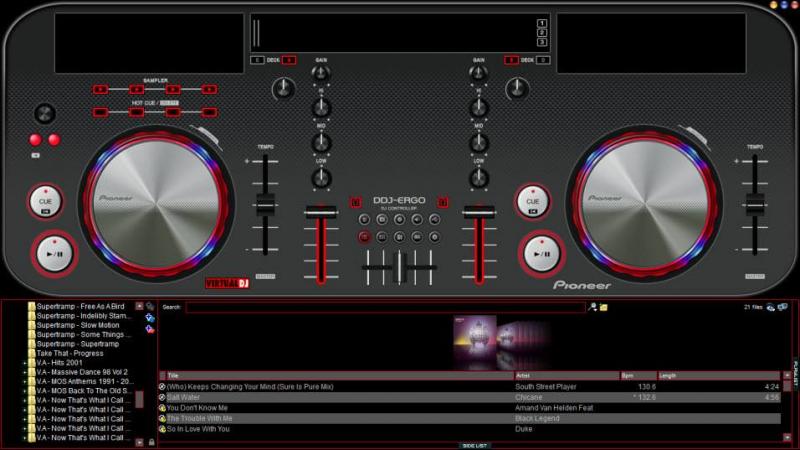The height and width of the screenshot is (450, 800).
Task: Expand V.A - MOS Anthems 1991 folder
Action: (24, 382)
